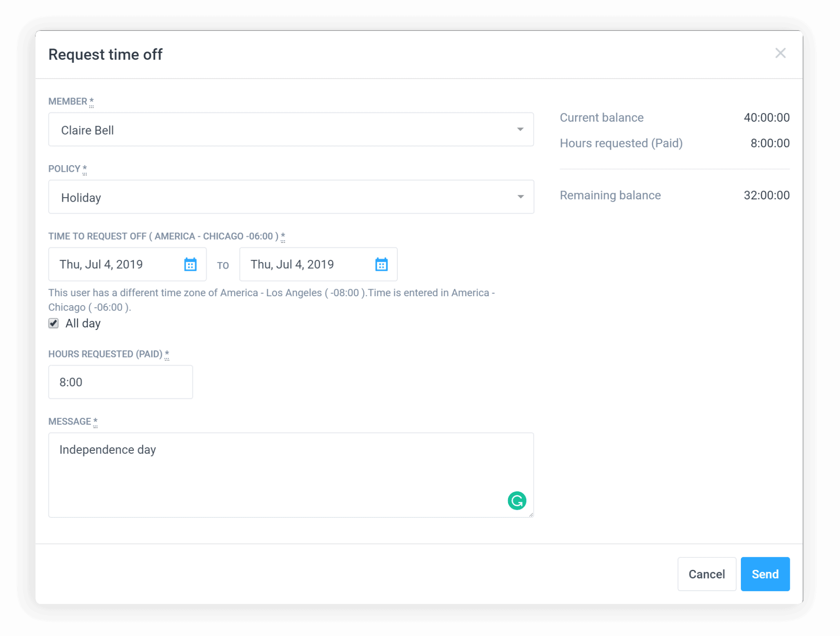Edit the hours requested field showing 8:00

[120, 382]
